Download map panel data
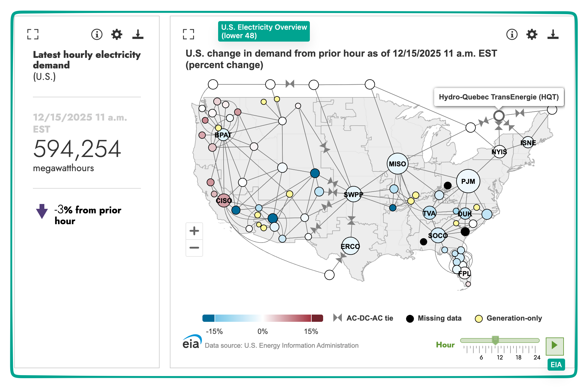Image resolution: width=588 pixels, height=389 pixels. (553, 34)
